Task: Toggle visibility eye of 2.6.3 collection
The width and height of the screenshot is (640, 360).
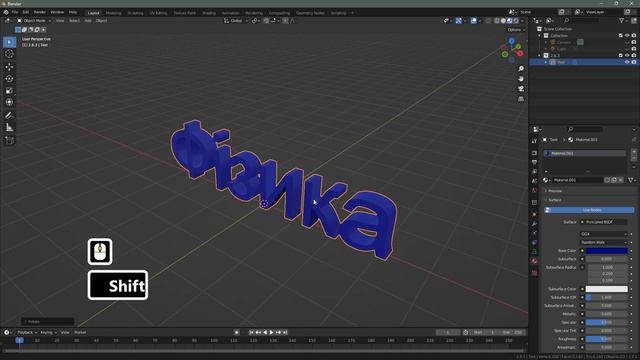Action: 627,56
